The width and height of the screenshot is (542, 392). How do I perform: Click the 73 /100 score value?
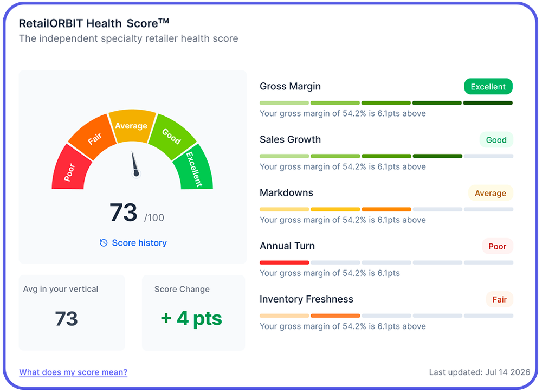click(137, 213)
